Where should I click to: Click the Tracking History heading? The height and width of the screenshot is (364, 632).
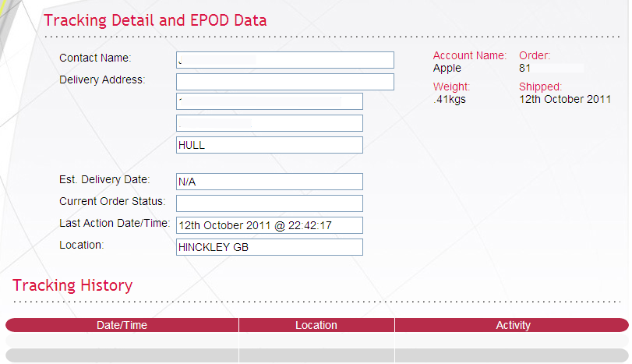[72, 285]
